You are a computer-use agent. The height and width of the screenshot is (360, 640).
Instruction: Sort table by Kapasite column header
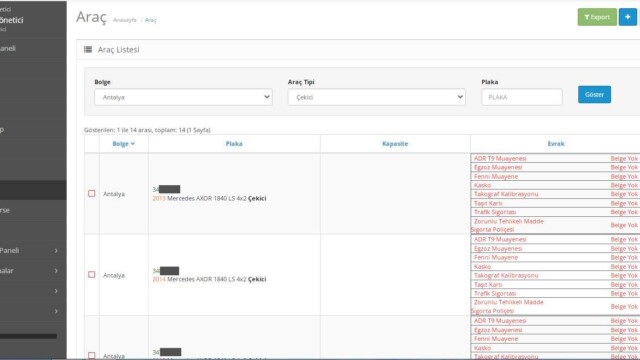tap(395, 144)
